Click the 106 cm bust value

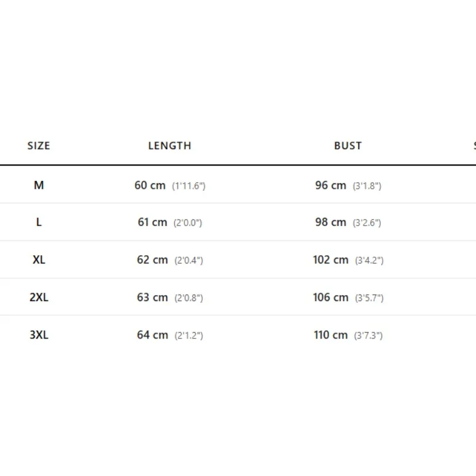pyautogui.click(x=331, y=297)
